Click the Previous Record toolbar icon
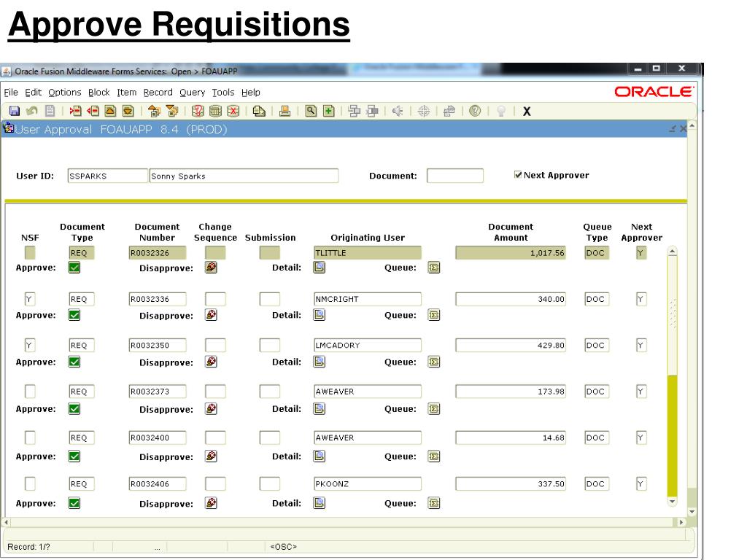The height and width of the screenshot is (560, 747). click(110, 112)
